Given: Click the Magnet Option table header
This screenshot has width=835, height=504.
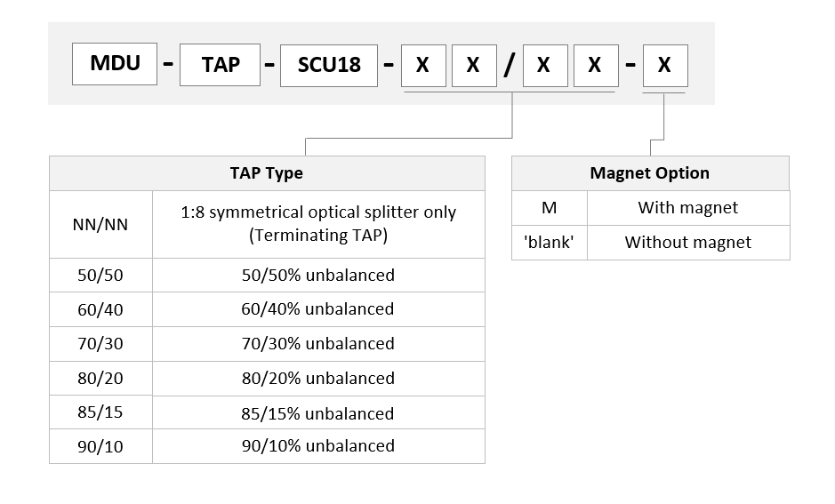Looking at the screenshot, I should click(x=650, y=173).
